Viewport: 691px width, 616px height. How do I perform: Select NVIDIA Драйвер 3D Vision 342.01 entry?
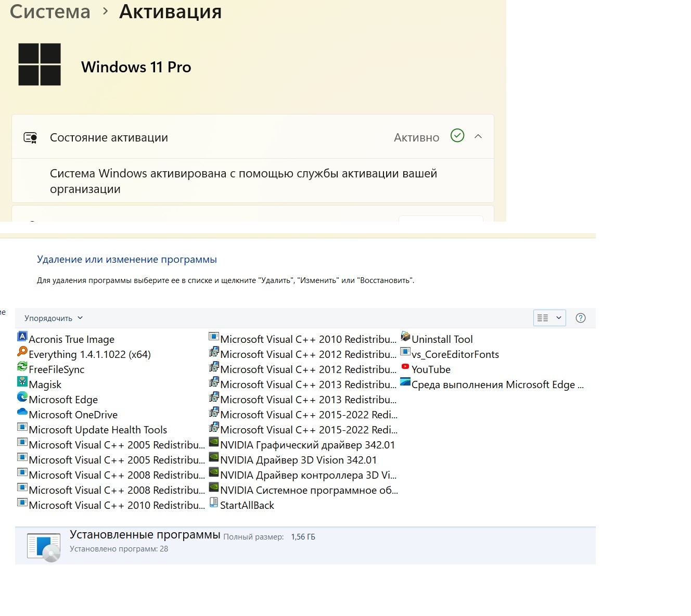tap(299, 460)
